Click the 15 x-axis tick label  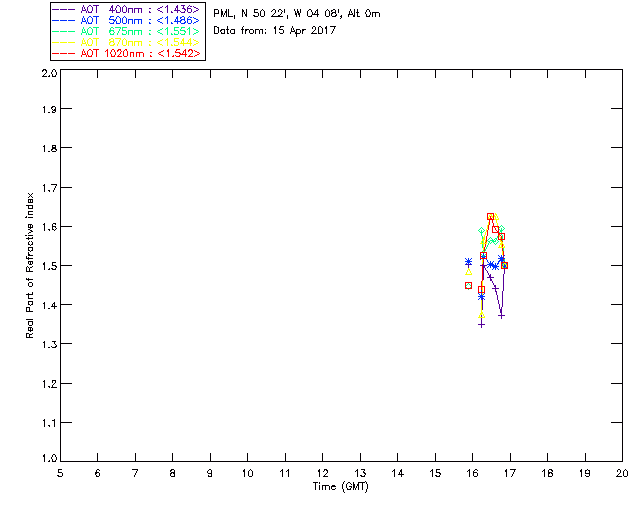point(435,473)
